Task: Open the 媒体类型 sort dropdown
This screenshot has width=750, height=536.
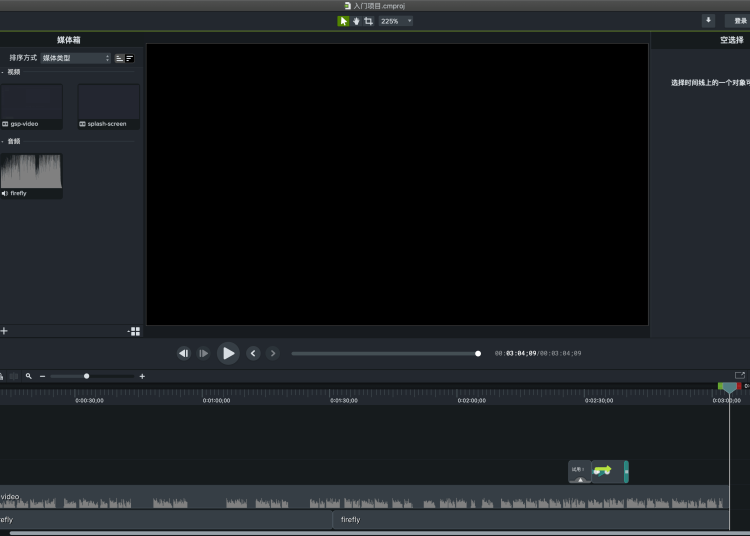Action: (x=76, y=58)
